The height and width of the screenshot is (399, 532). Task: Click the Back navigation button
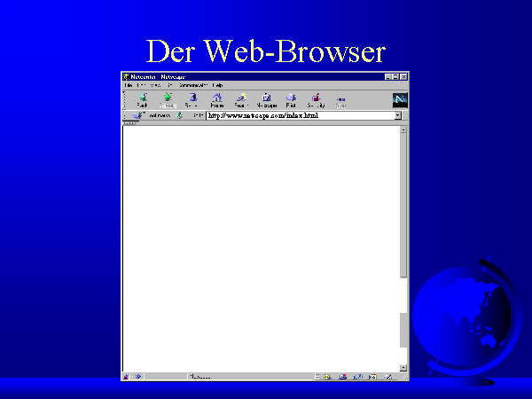coord(142,100)
